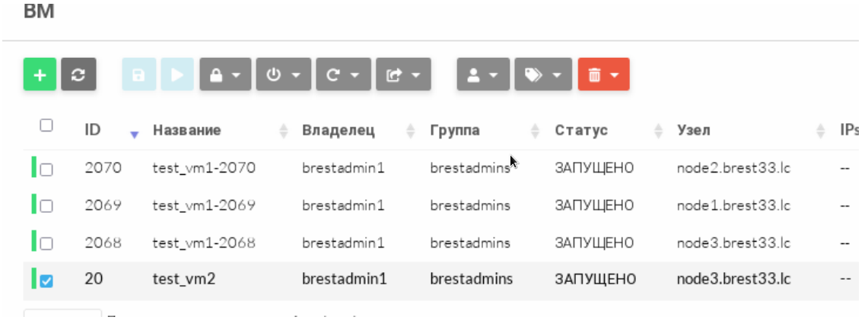This screenshot has width=868, height=320.
Task: Click the play resume VM icon
Action: (x=176, y=74)
